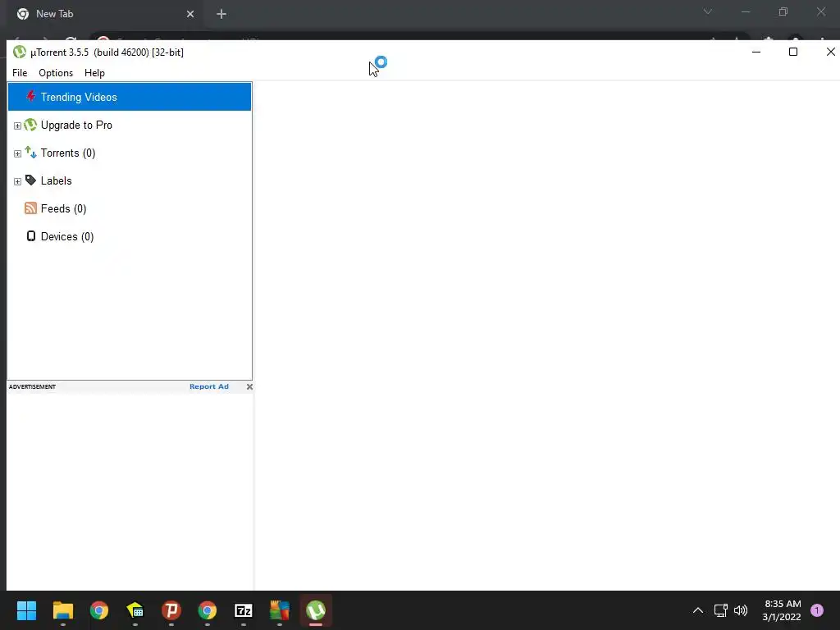
Task: Minimize the µTorrent window
Action: (x=756, y=52)
